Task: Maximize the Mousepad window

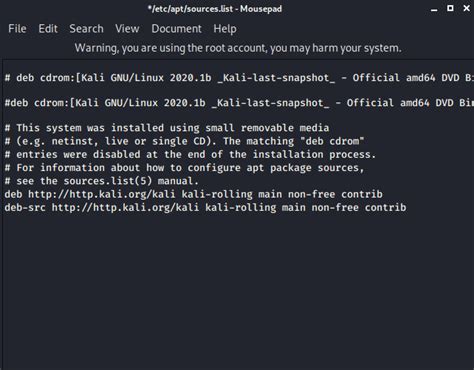Action: (x=450, y=8)
